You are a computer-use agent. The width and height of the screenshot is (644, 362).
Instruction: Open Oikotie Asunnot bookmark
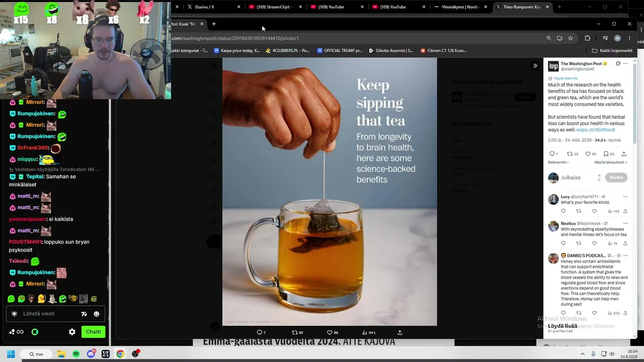coord(391,50)
